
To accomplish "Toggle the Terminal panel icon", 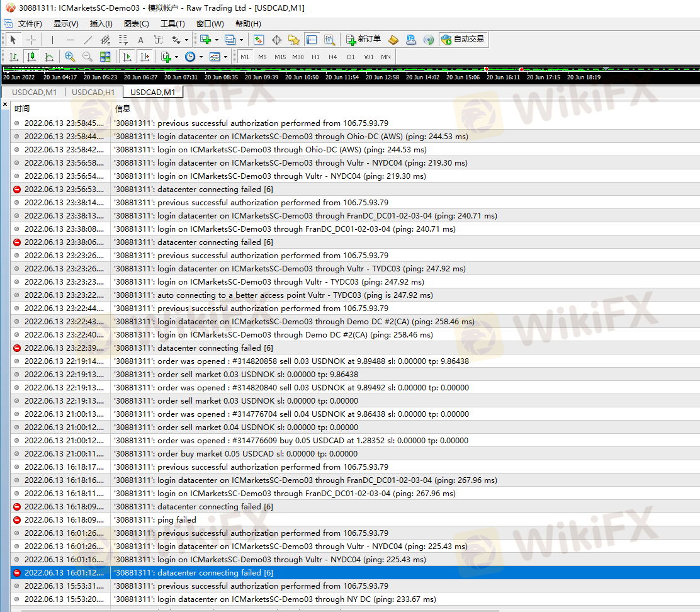I will pos(312,40).
